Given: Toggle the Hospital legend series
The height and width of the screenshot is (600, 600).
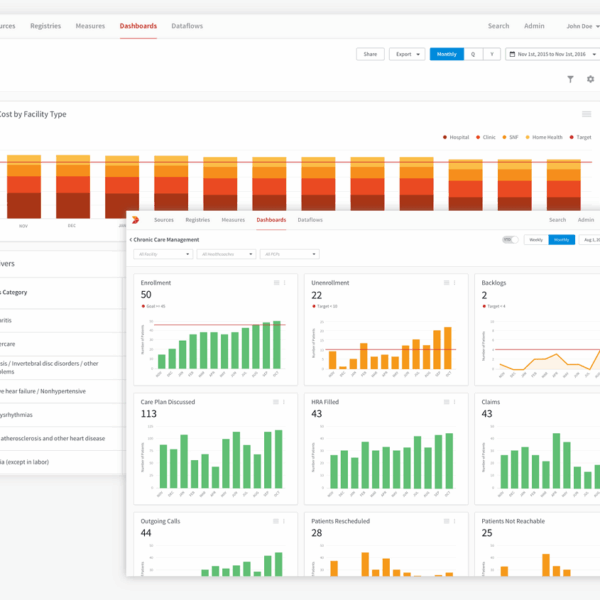Looking at the screenshot, I should tap(458, 137).
